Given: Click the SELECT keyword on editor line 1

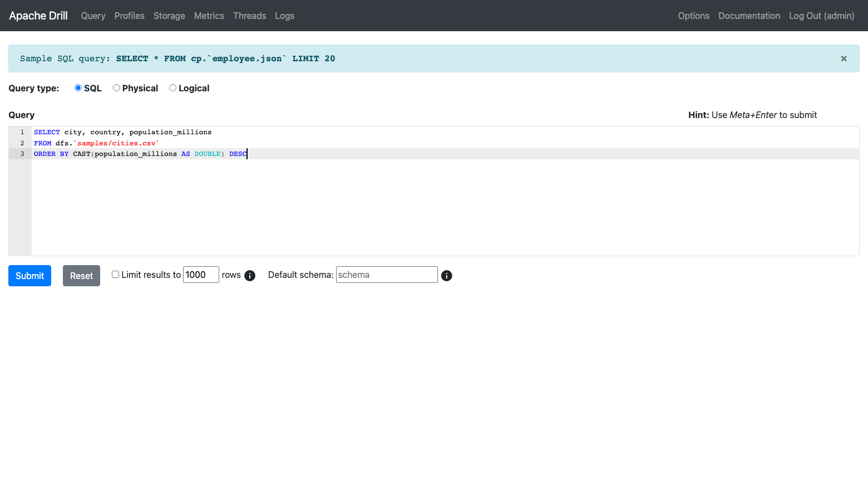Looking at the screenshot, I should 47,132.
